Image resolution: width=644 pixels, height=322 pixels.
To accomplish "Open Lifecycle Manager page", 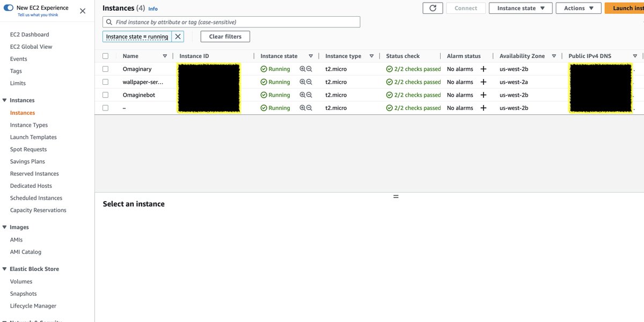I will pos(33,306).
